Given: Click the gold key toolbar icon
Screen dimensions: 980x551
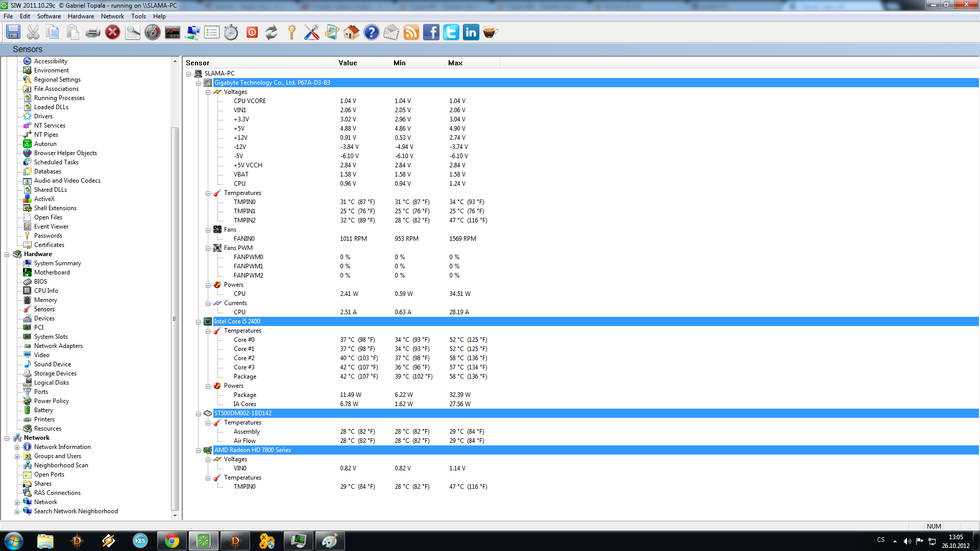Looking at the screenshot, I should point(291,32).
